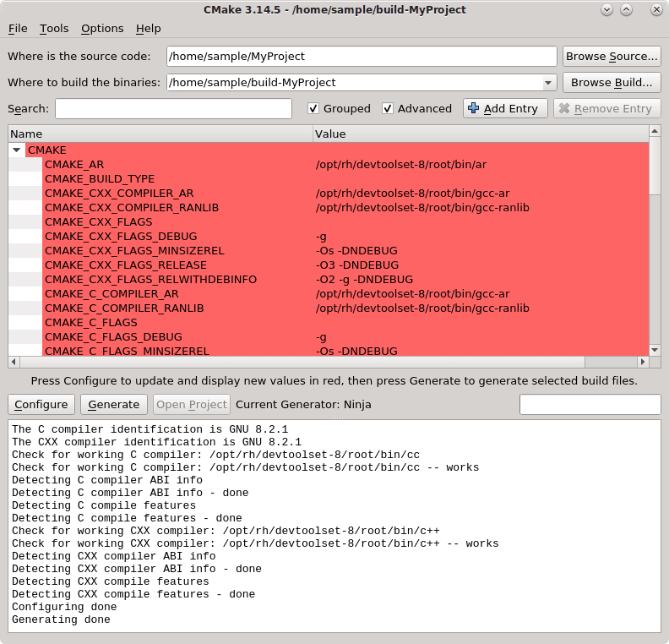
Task: Click the 'Generating done' output line
Action: point(61,619)
